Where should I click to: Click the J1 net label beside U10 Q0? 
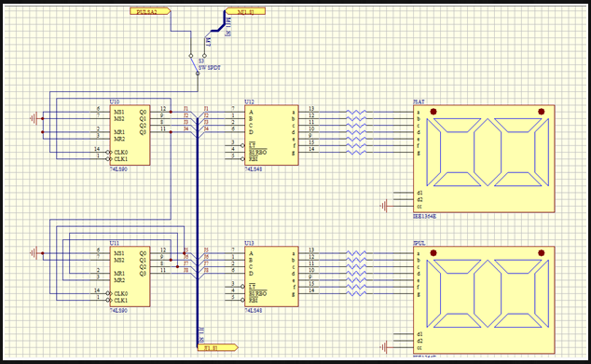[x=186, y=109]
